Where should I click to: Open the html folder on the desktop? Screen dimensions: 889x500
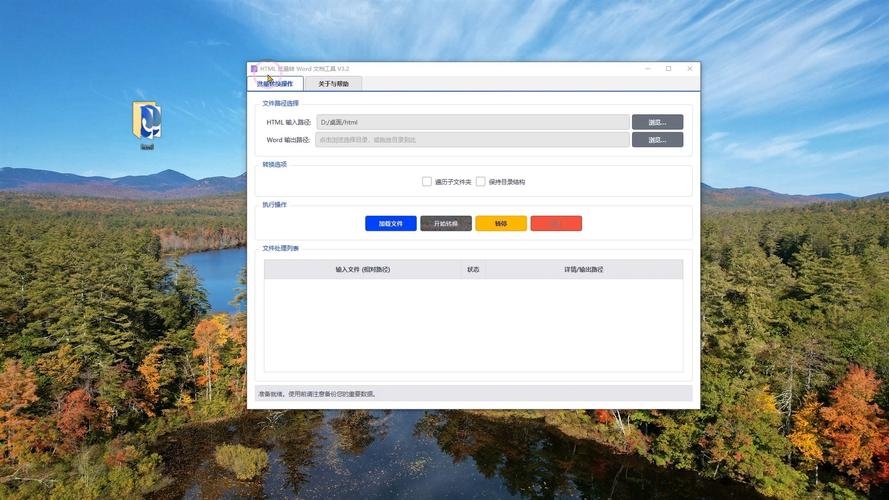click(x=147, y=125)
